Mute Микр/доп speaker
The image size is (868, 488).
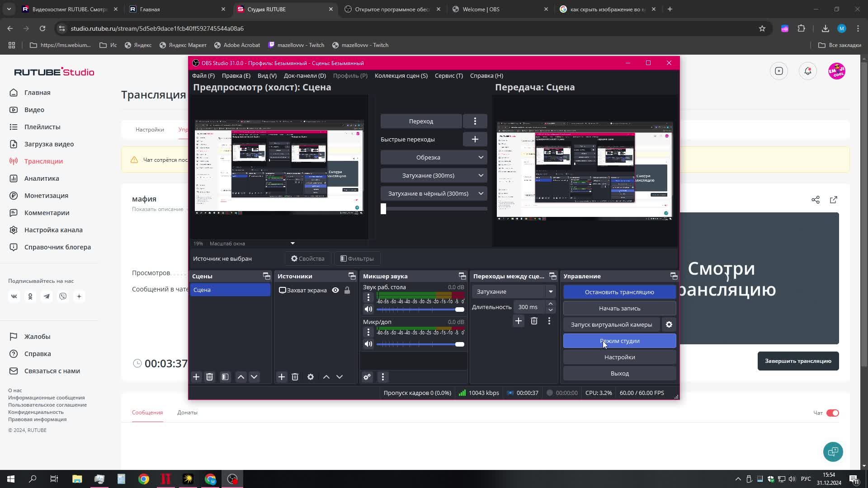click(x=368, y=344)
